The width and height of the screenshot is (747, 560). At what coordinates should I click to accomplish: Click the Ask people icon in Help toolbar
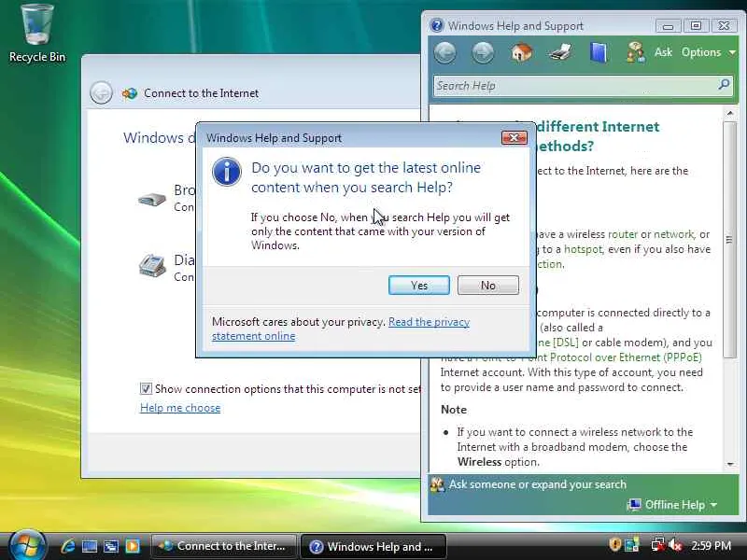(x=635, y=52)
